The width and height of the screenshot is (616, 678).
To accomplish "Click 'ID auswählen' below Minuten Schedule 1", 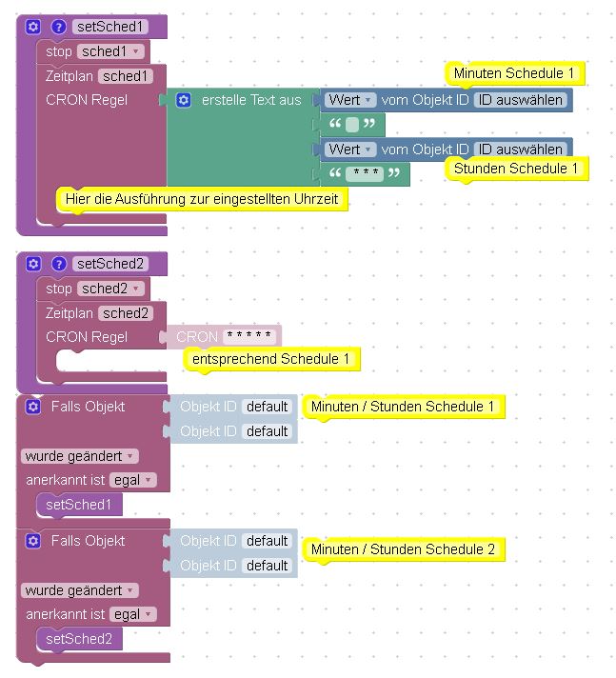I will tap(521, 100).
